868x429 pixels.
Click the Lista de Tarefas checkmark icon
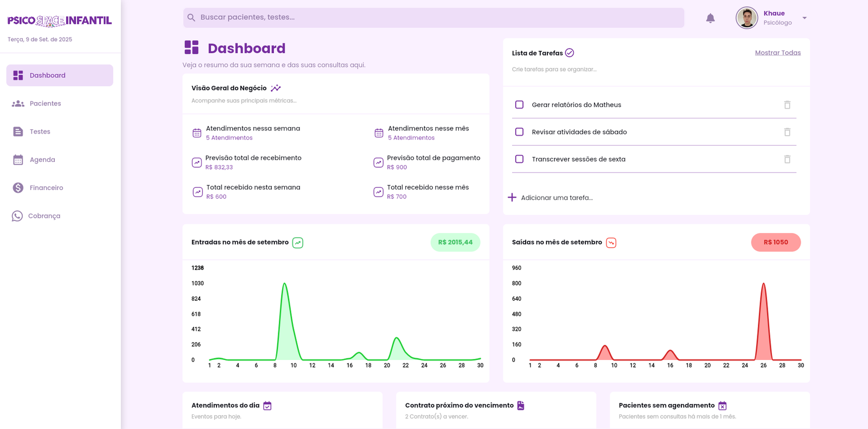point(569,53)
